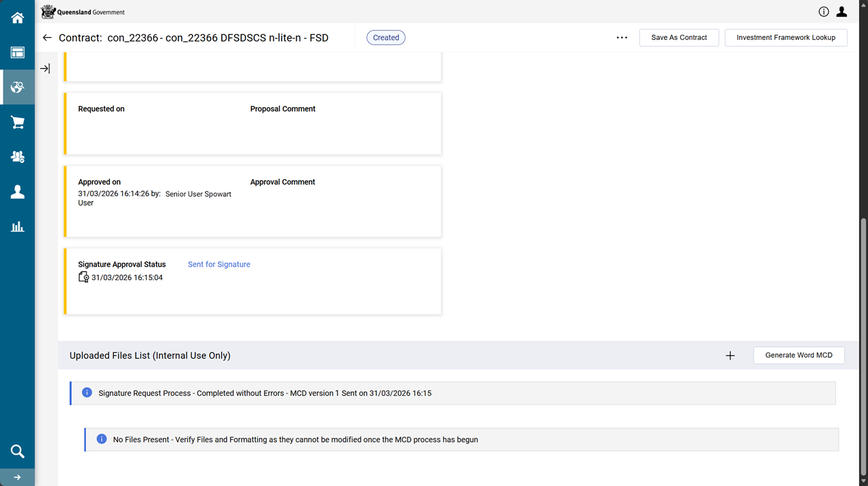Go back using the arrow beside Contract

(47, 38)
